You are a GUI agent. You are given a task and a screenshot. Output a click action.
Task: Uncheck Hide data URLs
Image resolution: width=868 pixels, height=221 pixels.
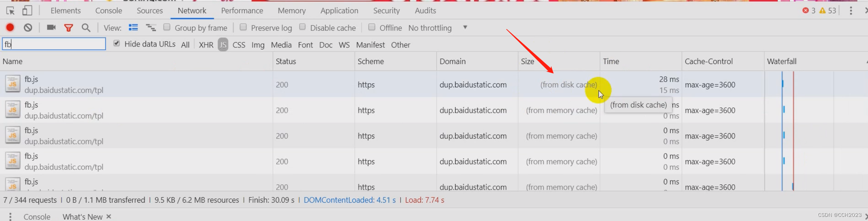click(117, 43)
